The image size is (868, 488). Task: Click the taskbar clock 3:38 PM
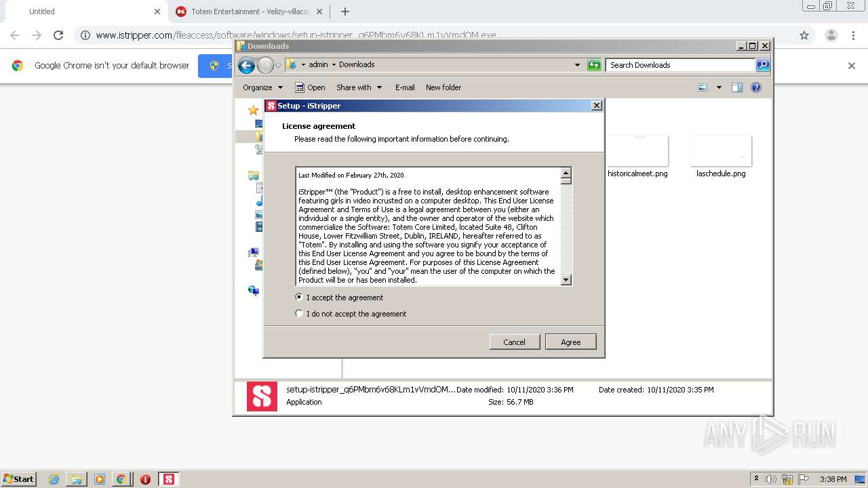tap(833, 479)
